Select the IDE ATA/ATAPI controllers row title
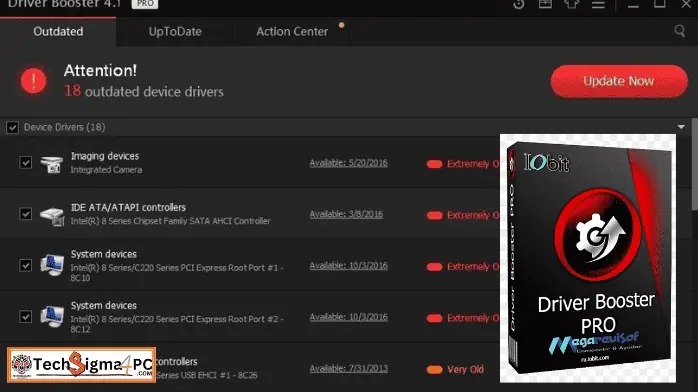This screenshot has width=698, height=392. 128,207
